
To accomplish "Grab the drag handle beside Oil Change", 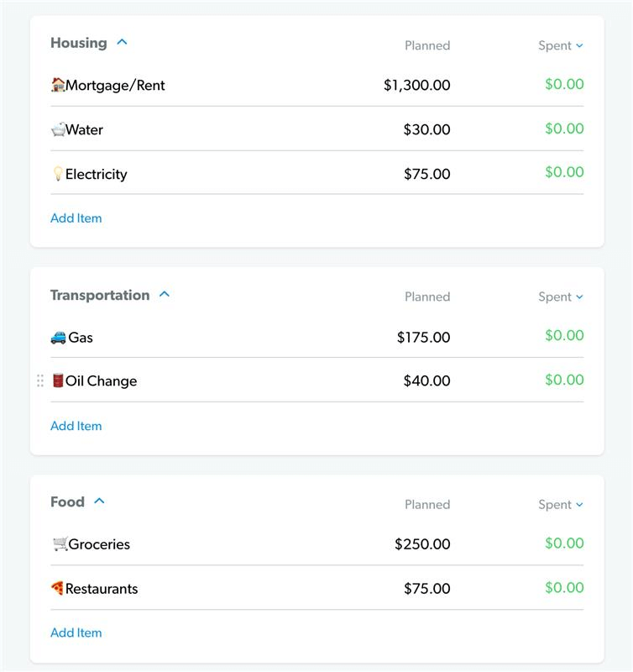I will pos(40,381).
